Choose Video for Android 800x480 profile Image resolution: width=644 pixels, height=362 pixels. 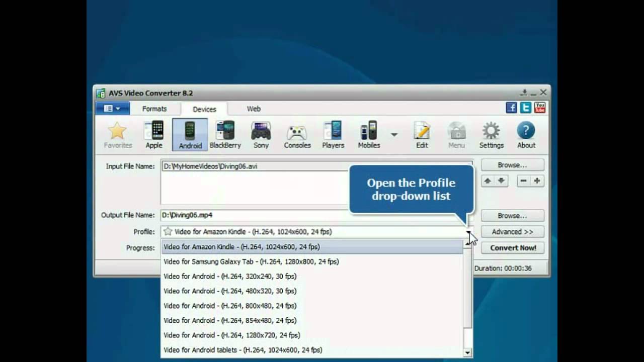tap(312, 306)
